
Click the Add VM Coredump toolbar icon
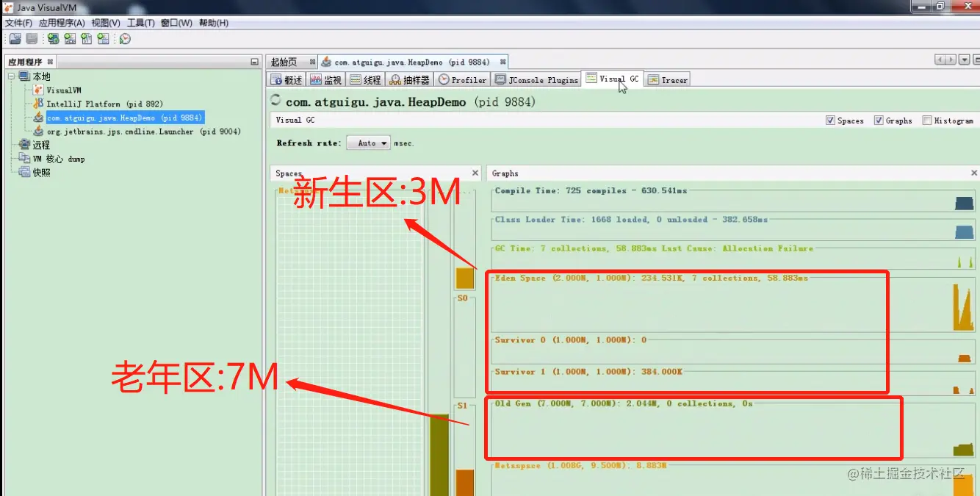coord(87,39)
